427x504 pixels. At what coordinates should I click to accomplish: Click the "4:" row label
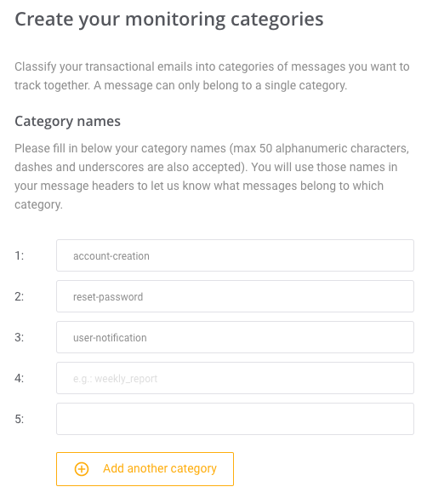point(20,378)
